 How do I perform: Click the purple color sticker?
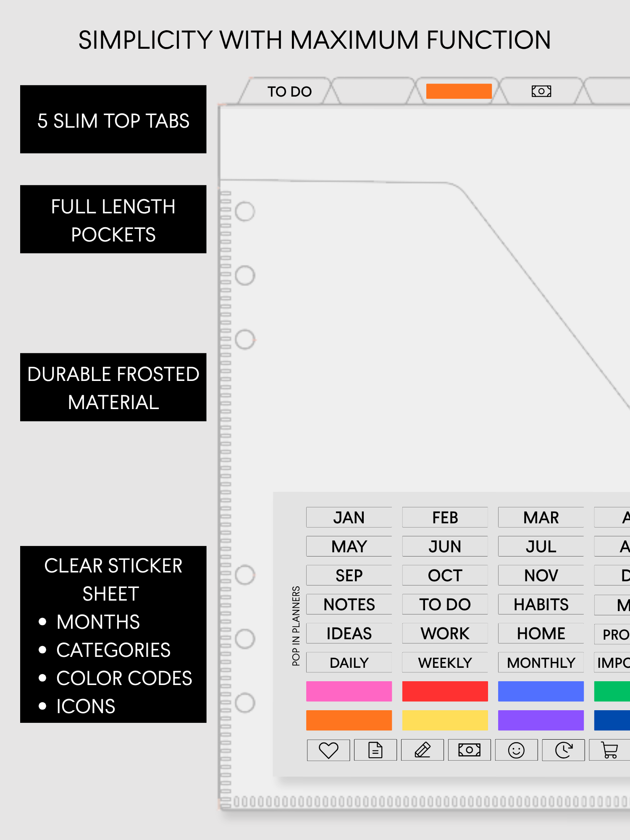click(541, 720)
